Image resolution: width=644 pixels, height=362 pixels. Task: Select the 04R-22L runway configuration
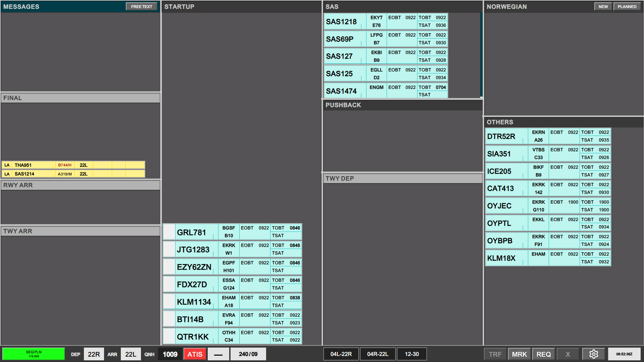[x=378, y=354]
